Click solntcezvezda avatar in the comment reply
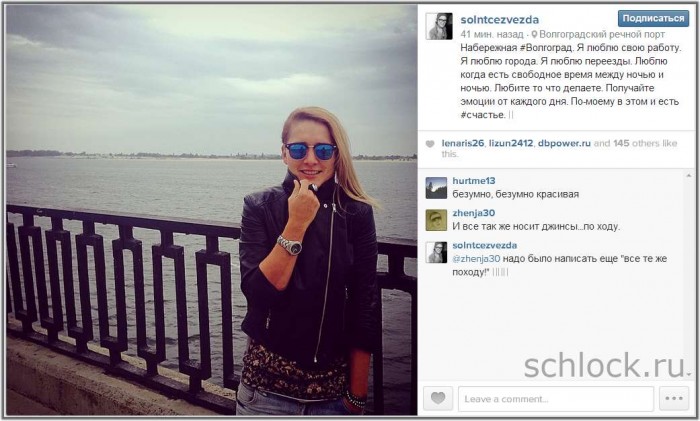Image resolution: width=700 pixels, height=421 pixels. pyautogui.click(x=436, y=252)
